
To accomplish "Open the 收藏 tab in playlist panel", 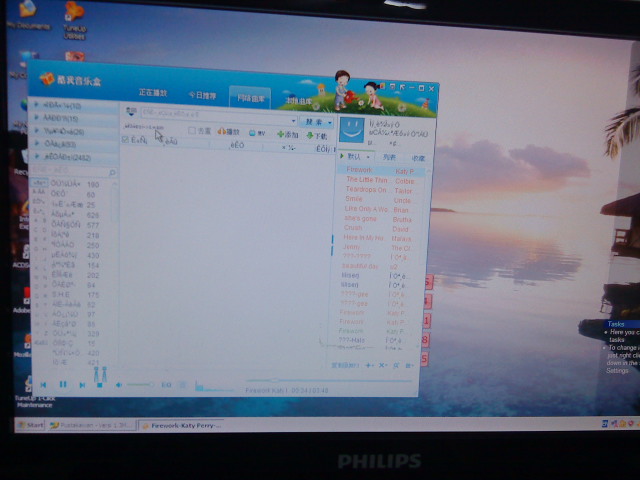I will point(418,158).
